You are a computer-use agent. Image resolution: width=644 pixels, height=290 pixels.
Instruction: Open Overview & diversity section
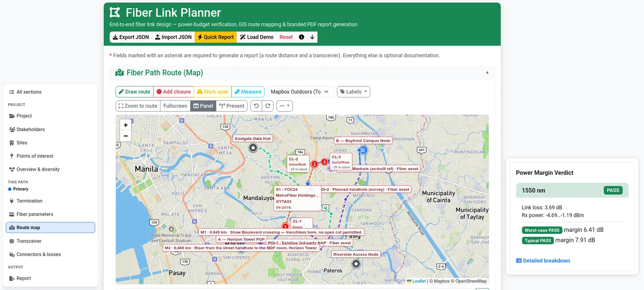click(51, 169)
